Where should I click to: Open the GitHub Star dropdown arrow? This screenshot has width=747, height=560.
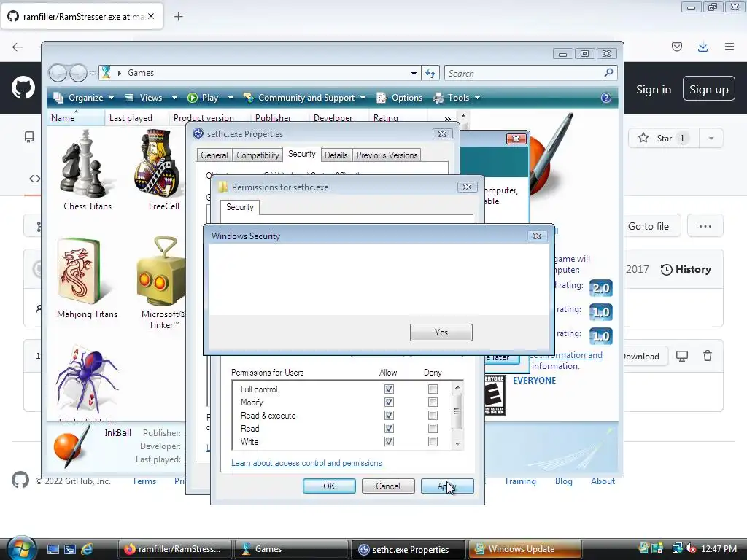(x=711, y=138)
